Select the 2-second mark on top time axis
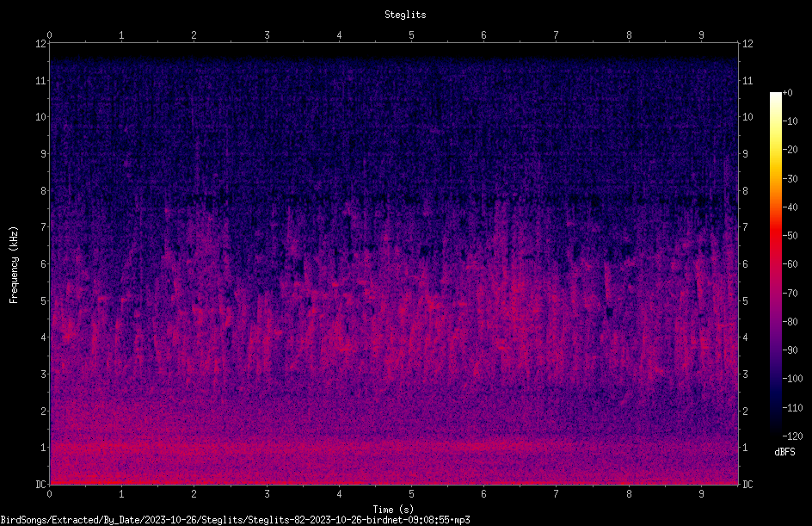Screen dimensions: 812x526 [x=194, y=35]
